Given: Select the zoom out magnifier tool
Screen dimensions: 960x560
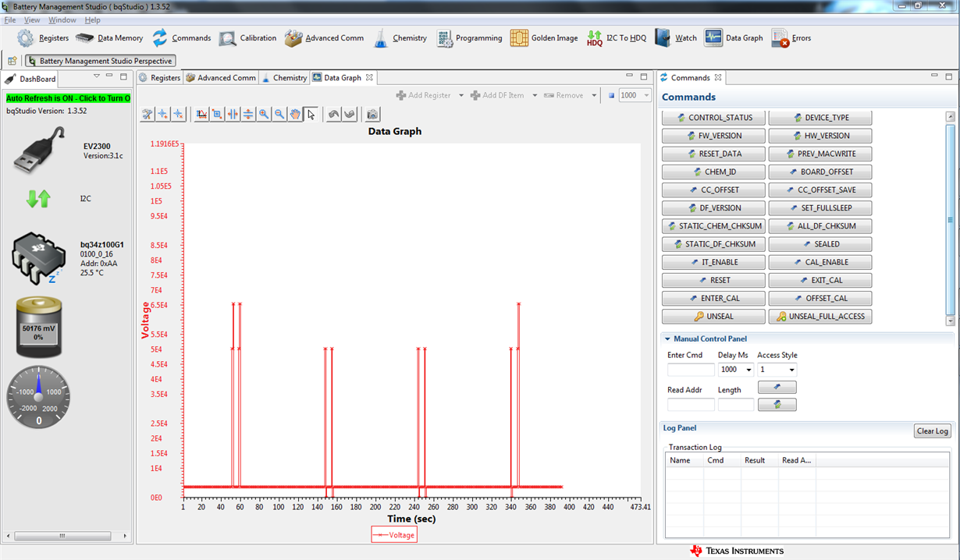Looking at the screenshot, I should click(279, 114).
